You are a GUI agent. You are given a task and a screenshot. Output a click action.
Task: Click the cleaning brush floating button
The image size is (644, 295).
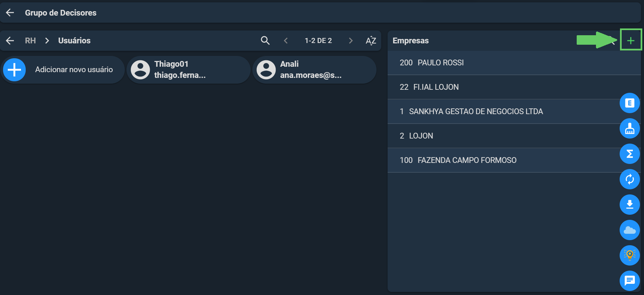pyautogui.click(x=630, y=128)
